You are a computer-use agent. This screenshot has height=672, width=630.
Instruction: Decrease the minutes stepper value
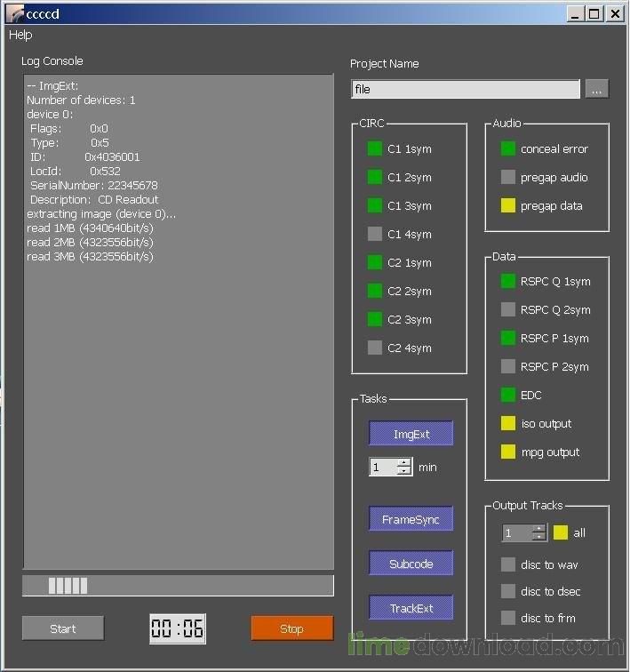[404, 471]
